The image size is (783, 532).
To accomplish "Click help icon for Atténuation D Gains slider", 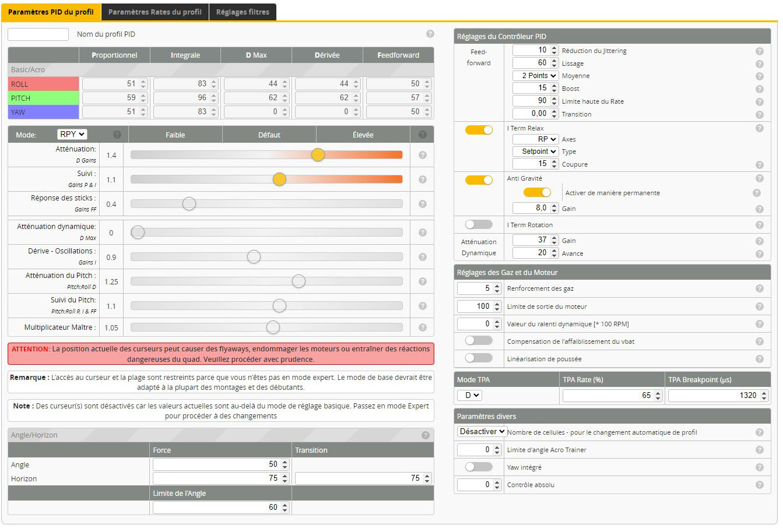I will pyautogui.click(x=422, y=155).
